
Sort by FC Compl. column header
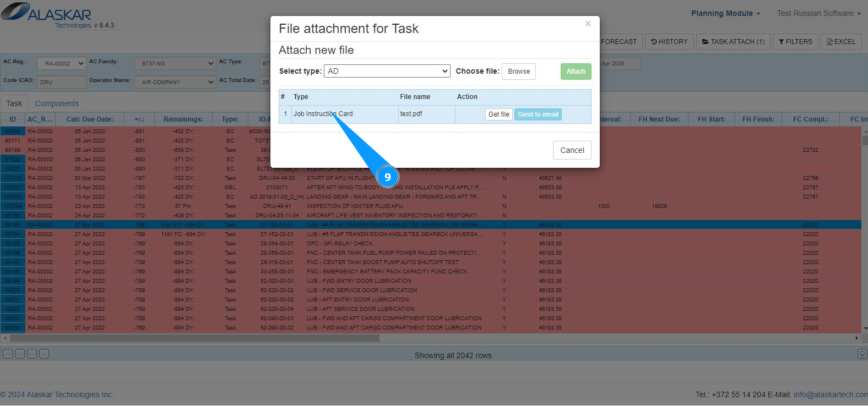[811, 119]
